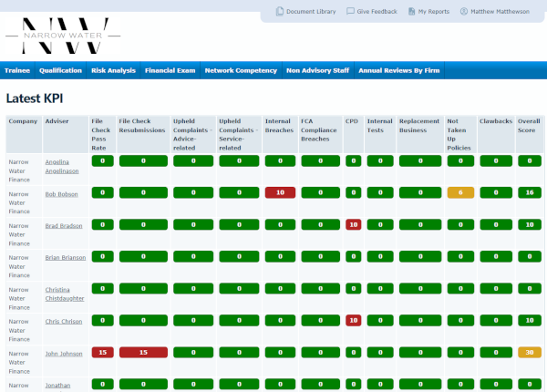
Task: Click Bob Bobson's amber Not Taken Up badge
Action: coord(460,192)
